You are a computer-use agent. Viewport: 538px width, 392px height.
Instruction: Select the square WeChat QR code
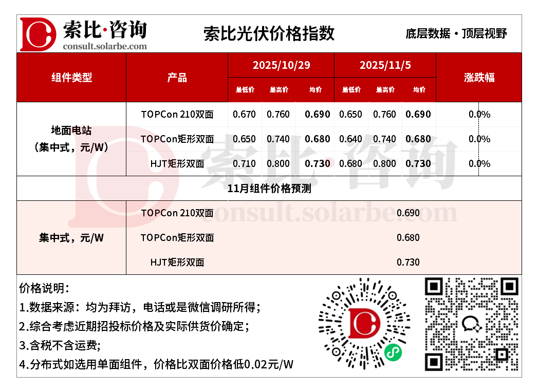click(x=471, y=324)
